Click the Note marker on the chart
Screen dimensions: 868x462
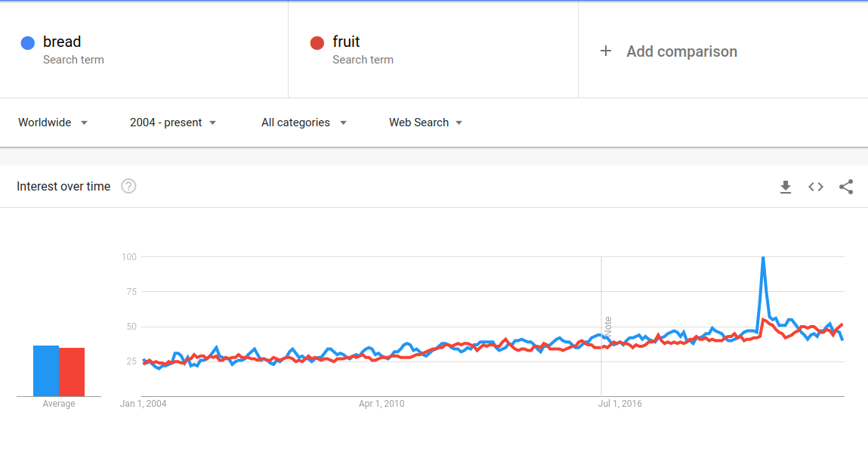(x=607, y=327)
